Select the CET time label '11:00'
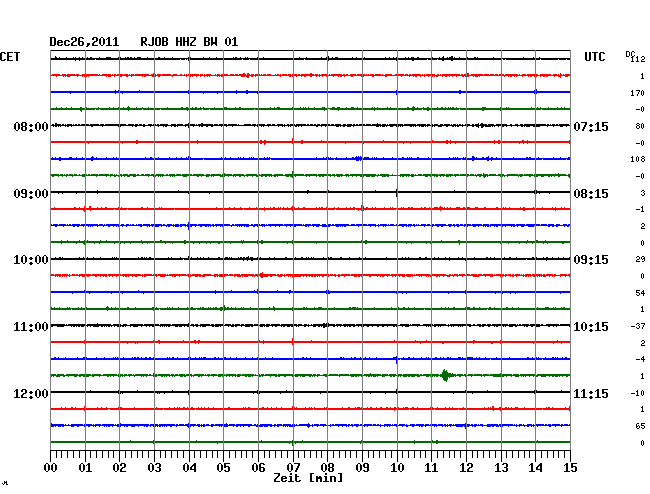The height and width of the screenshot is (494, 650). point(31,327)
